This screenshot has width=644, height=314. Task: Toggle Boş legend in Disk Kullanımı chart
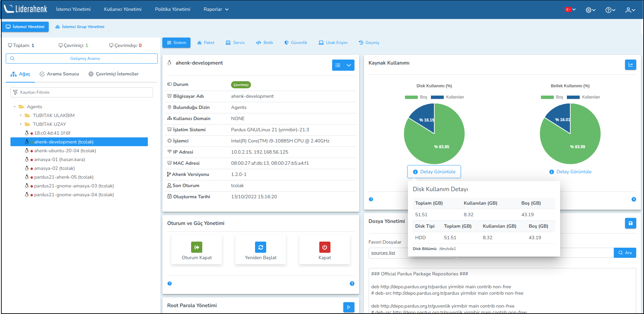coord(416,97)
